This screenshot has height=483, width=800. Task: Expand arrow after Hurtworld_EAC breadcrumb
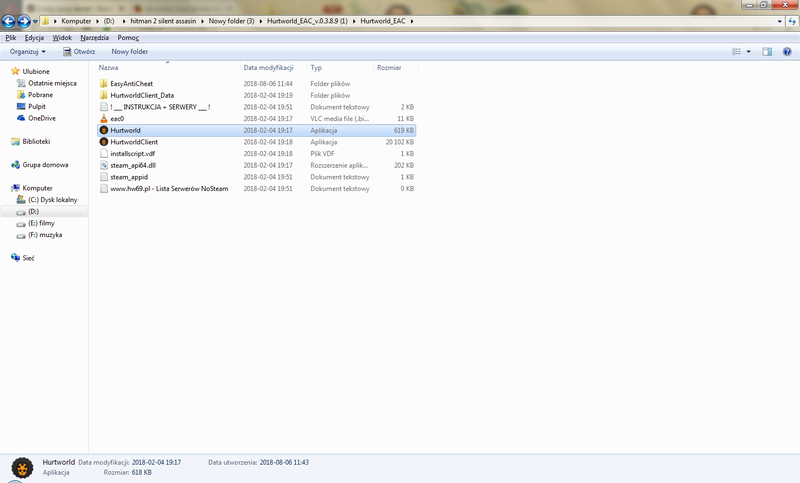click(412, 21)
